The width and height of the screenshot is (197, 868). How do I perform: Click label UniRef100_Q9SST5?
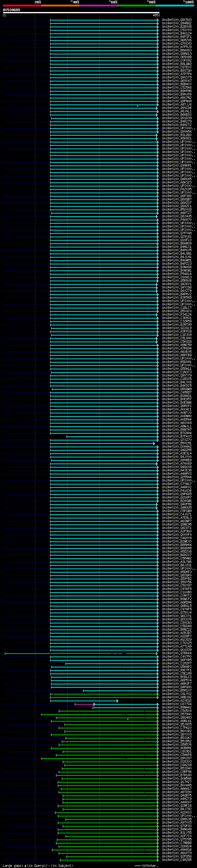pyautogui.click(x=177, y=78)
